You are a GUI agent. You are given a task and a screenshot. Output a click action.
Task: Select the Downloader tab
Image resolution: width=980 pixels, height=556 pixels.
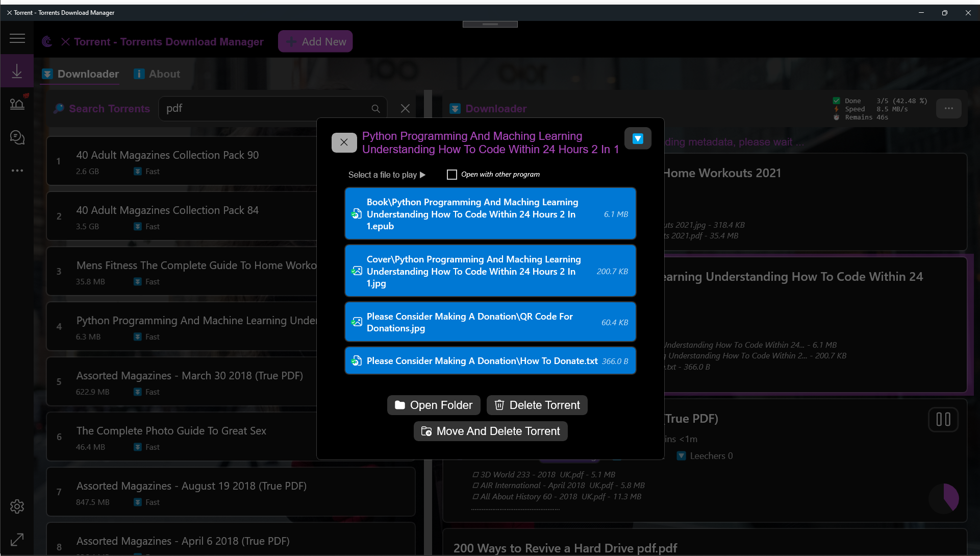[81, 74]
